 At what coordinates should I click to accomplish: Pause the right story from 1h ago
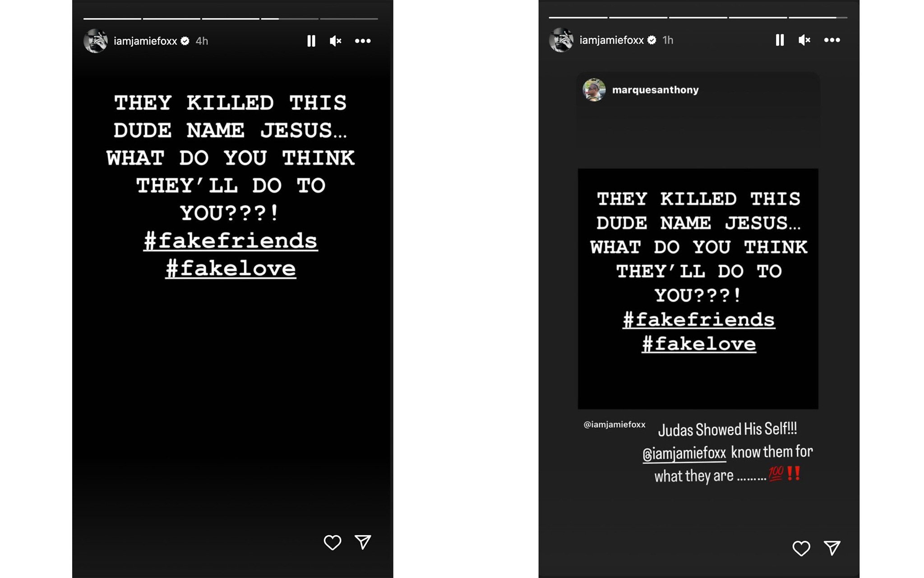pos(780,40)
